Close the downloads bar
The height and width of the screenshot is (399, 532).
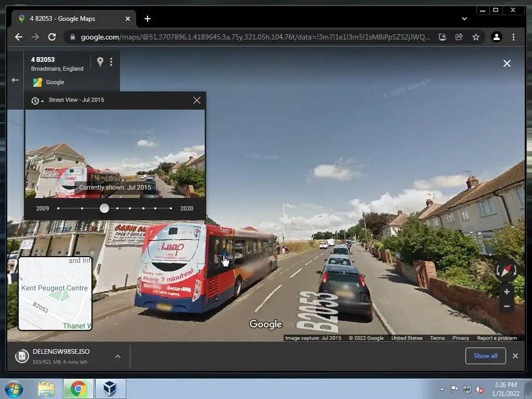pos(515,356)
